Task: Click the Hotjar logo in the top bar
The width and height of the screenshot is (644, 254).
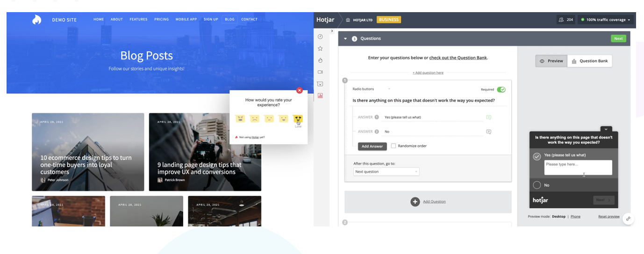Action: point(325,20)
